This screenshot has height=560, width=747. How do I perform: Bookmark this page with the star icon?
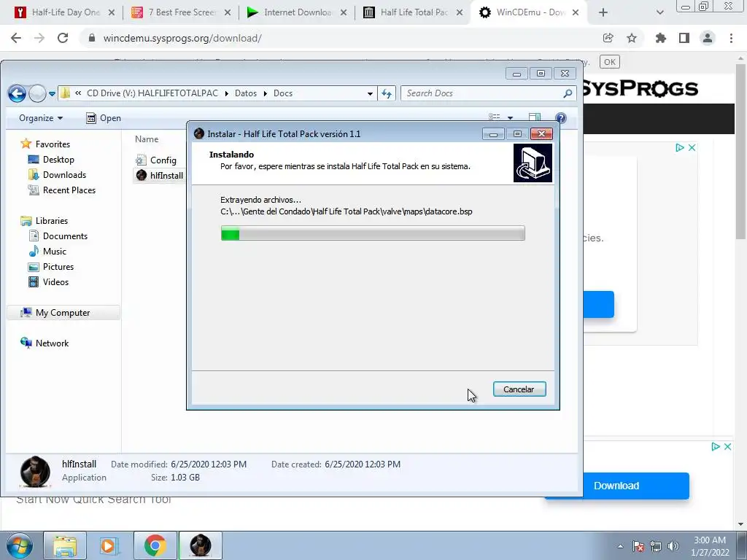tap(632, 38)
